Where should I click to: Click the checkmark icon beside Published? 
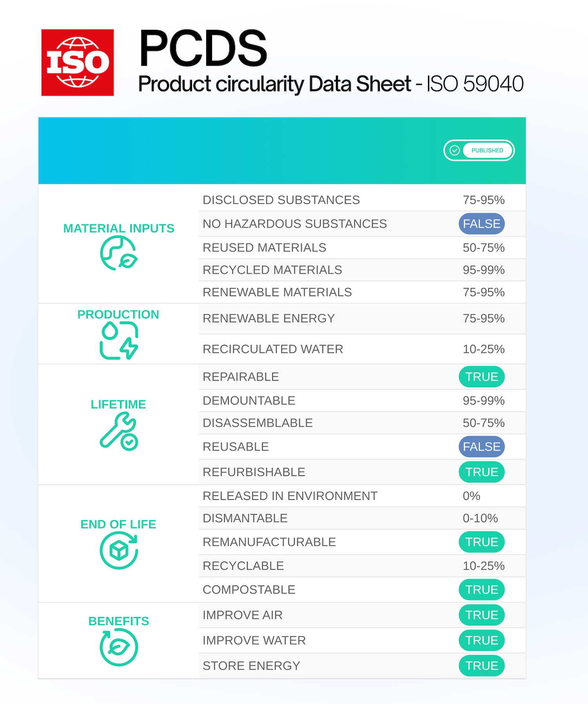point(454,151)
